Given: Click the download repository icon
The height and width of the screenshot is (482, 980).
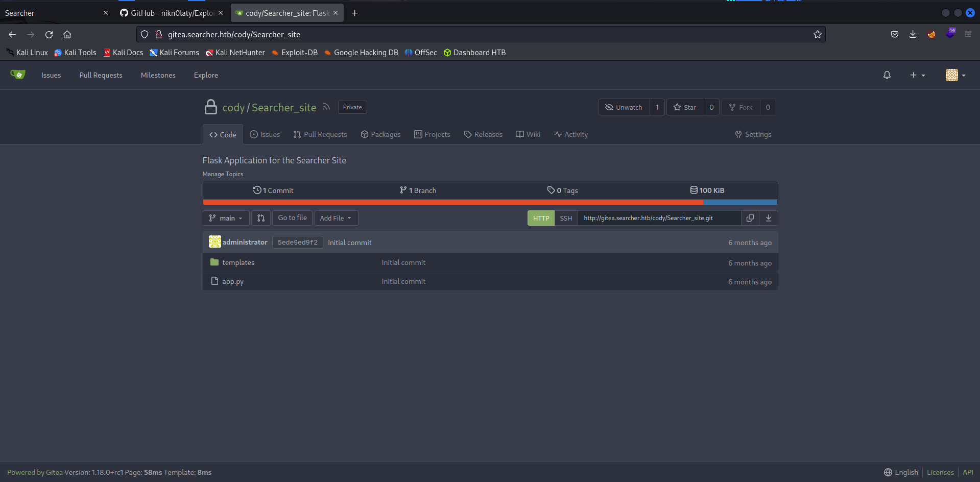Looking at the screenshot, I should (x=768, y=218).
